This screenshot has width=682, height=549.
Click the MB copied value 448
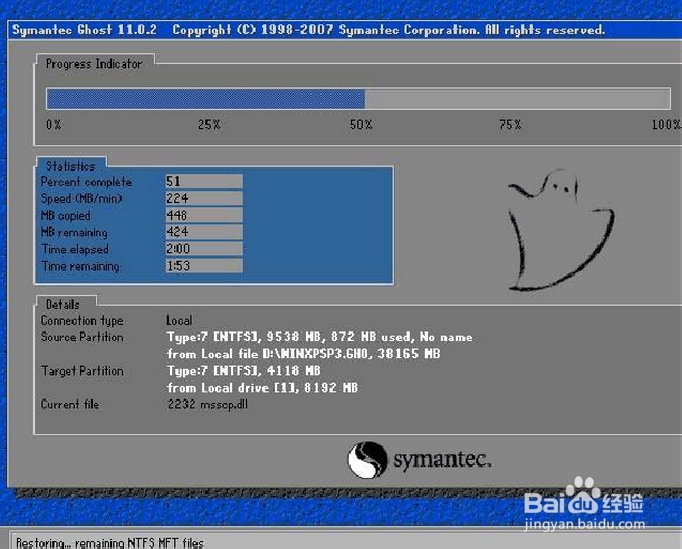point(204,215)
